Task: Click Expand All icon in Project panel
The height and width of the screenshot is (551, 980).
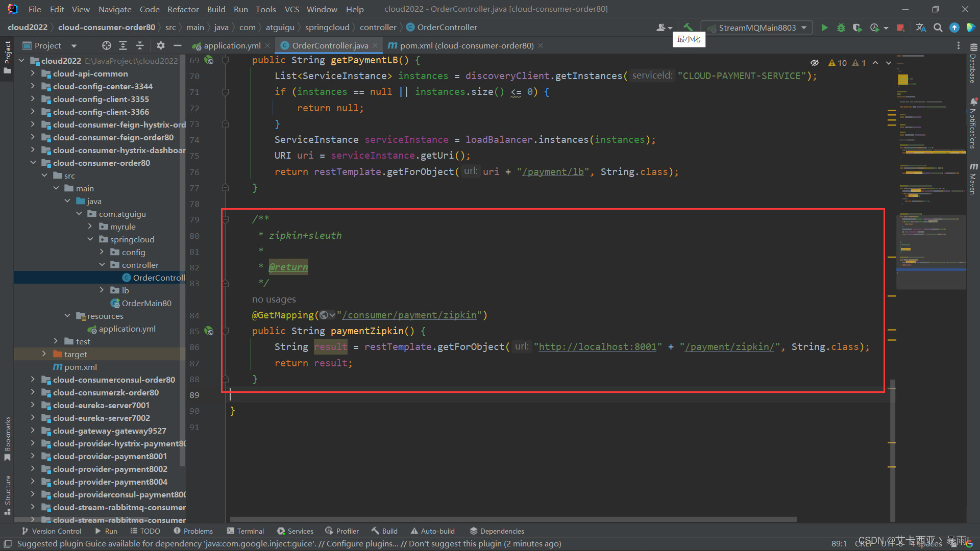Action: (x=123, y=45)
